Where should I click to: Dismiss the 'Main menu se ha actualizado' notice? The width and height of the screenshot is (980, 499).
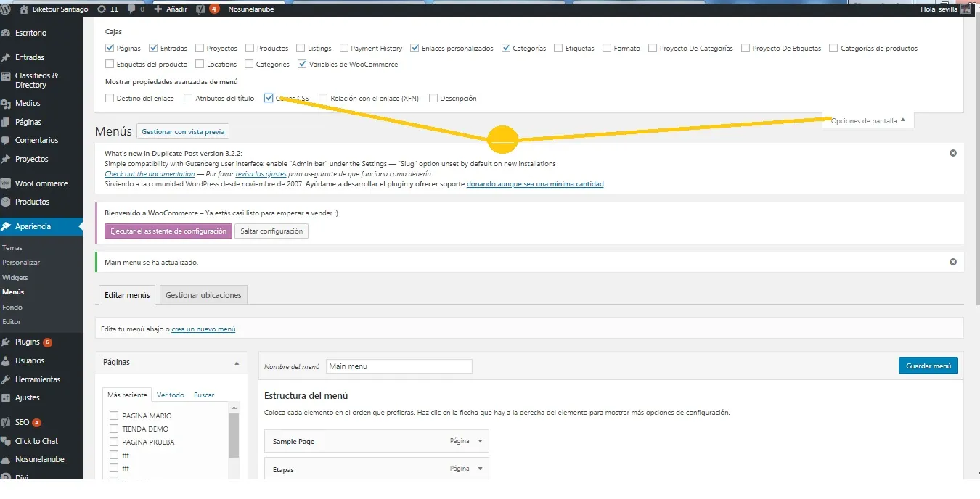[953, 262]
